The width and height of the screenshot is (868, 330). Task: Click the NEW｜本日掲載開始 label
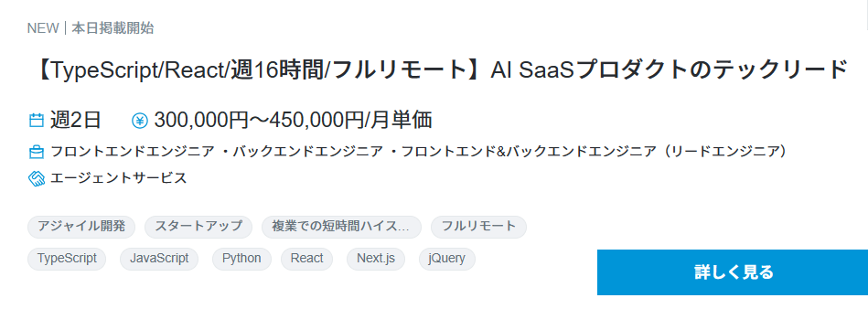click(x=91, y=28)
